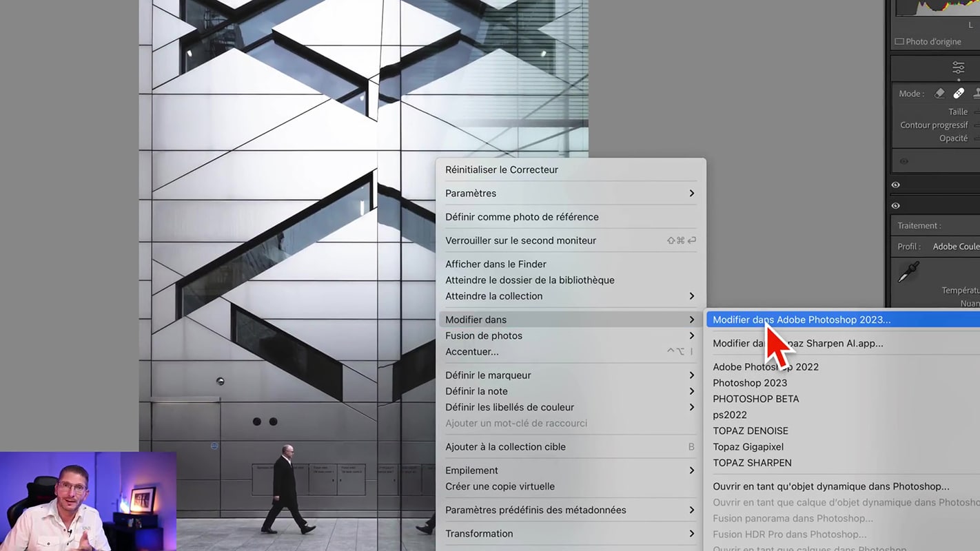
Task: Toggle the Photo d'origine checkbox
Action: pyautogui.click(x=899, y=41)
